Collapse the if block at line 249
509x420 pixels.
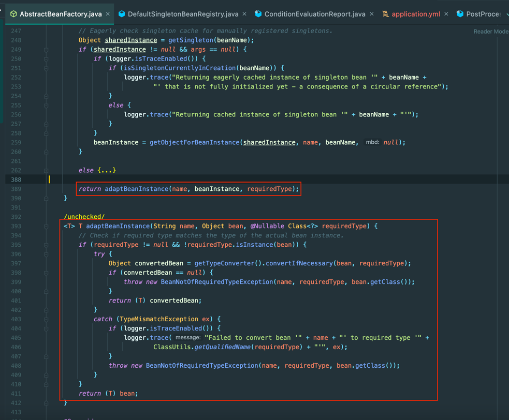[x=46, y=50]
